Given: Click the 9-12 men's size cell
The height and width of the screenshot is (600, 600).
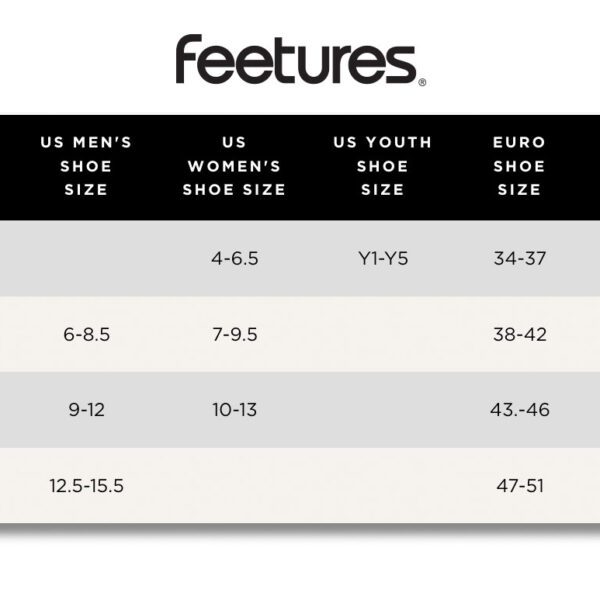Looking at the screenshot, I should (86, 410).
